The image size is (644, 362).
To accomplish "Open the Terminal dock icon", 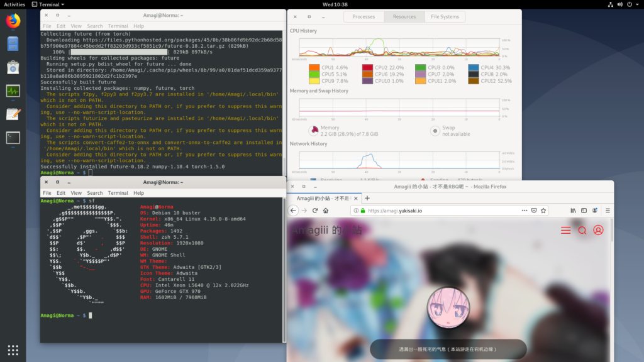I will pos(13,138).
